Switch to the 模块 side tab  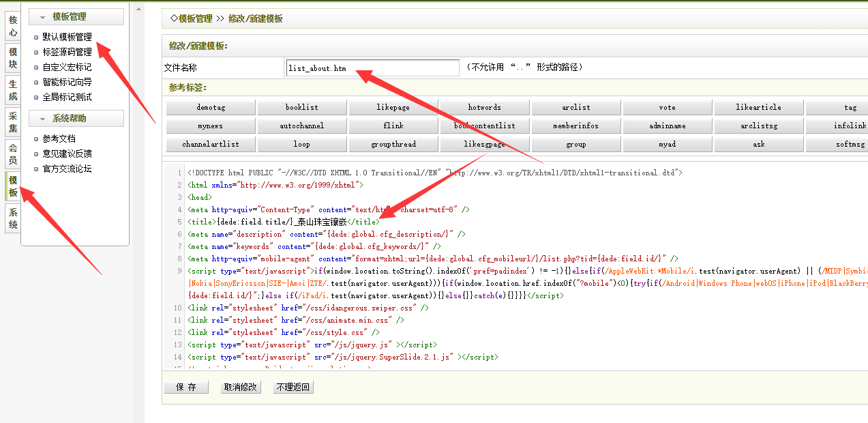[x=13, y=58]
